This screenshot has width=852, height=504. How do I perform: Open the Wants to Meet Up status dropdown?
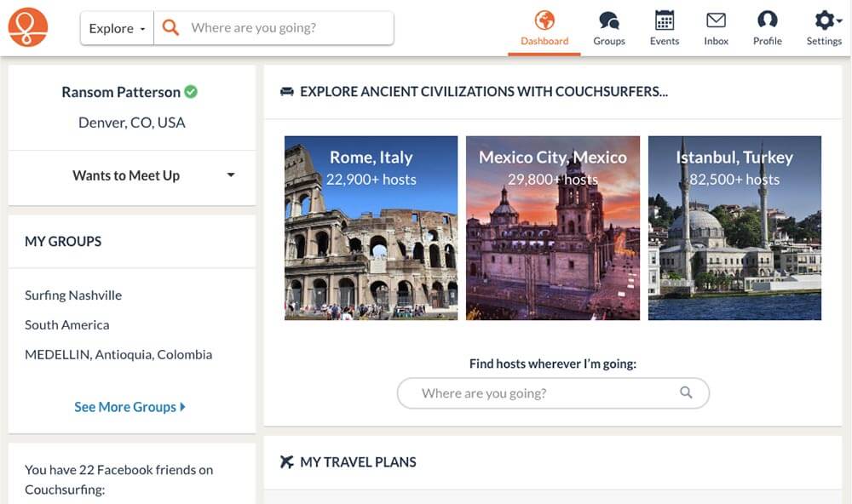point(132,175)
